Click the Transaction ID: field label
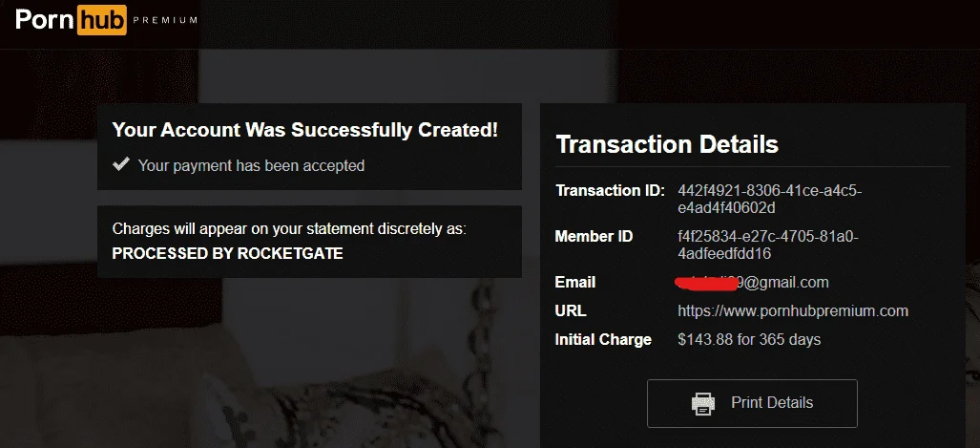980x448 pixels. point(610,190)
